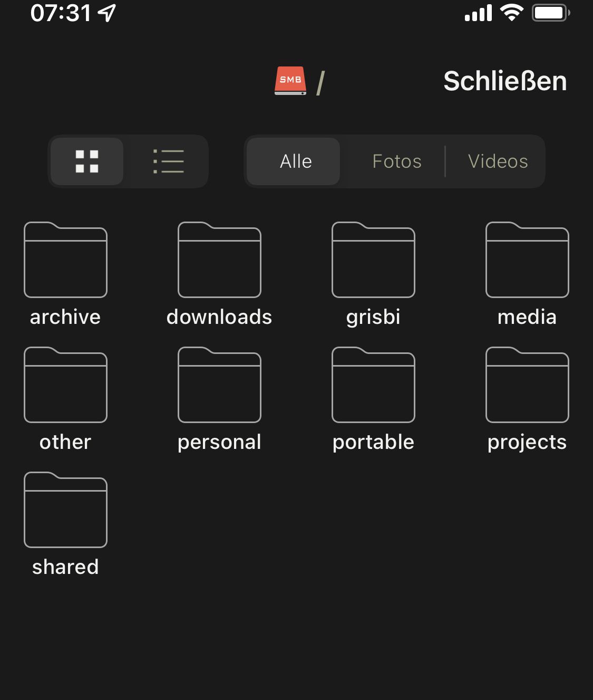Select the 'projects' folder label
This screenshot has height=700, width=593.
pos(527,443)
